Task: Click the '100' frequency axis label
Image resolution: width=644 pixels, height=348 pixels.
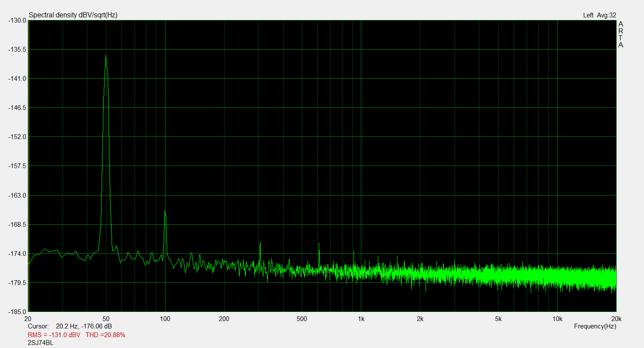Action: click(165, 319)
